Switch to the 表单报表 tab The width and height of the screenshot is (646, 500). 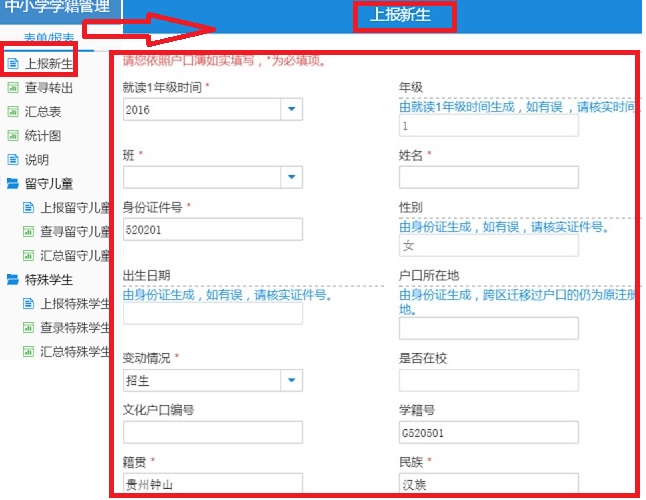[x=49, y=38]
